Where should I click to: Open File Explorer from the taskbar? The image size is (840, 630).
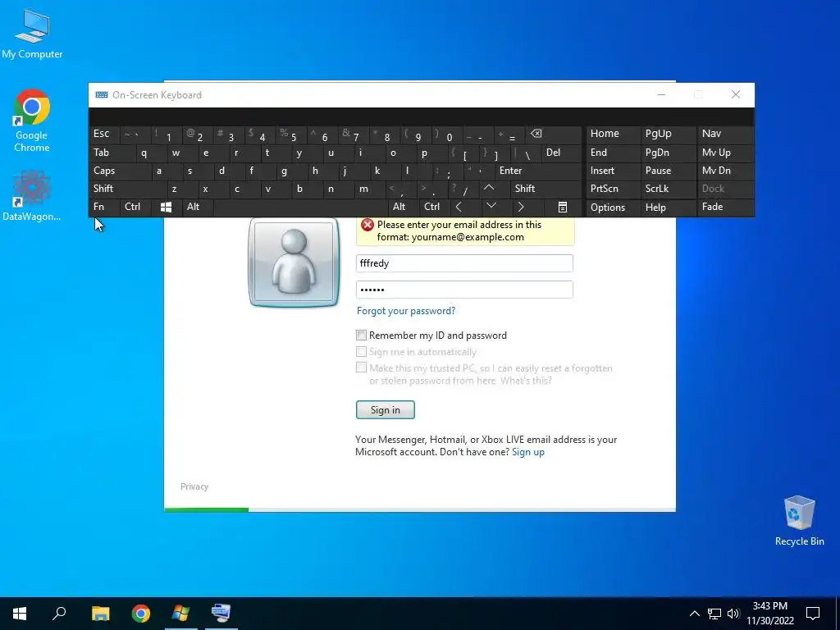click(100, 614)
